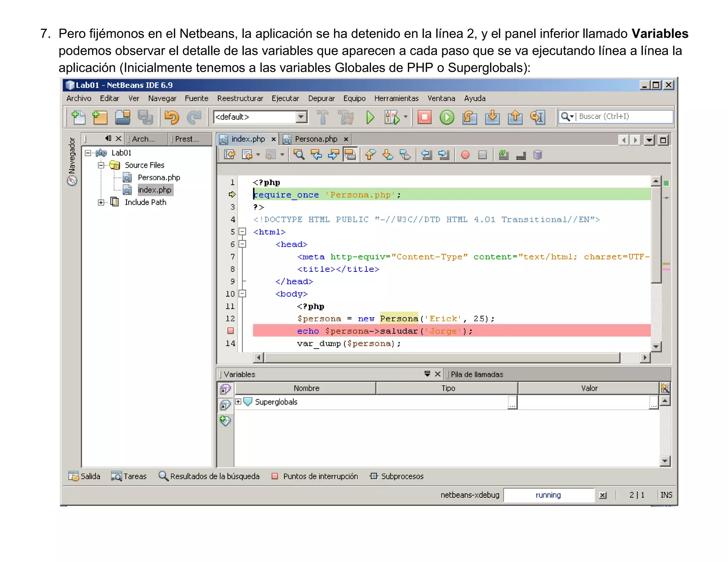Screen dimensions: 728x562
Task: Click editor vertical scrollbar thumb
Action: point(656,234)
